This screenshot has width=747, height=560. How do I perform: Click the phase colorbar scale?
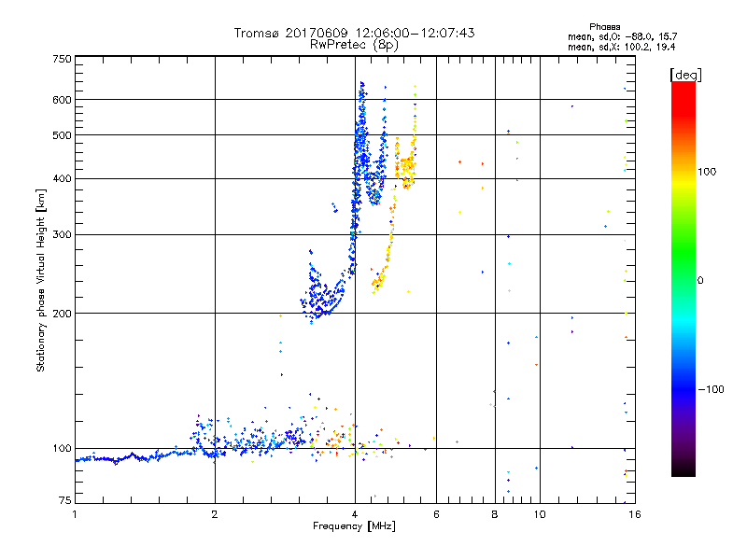click(x=684, y=278)
